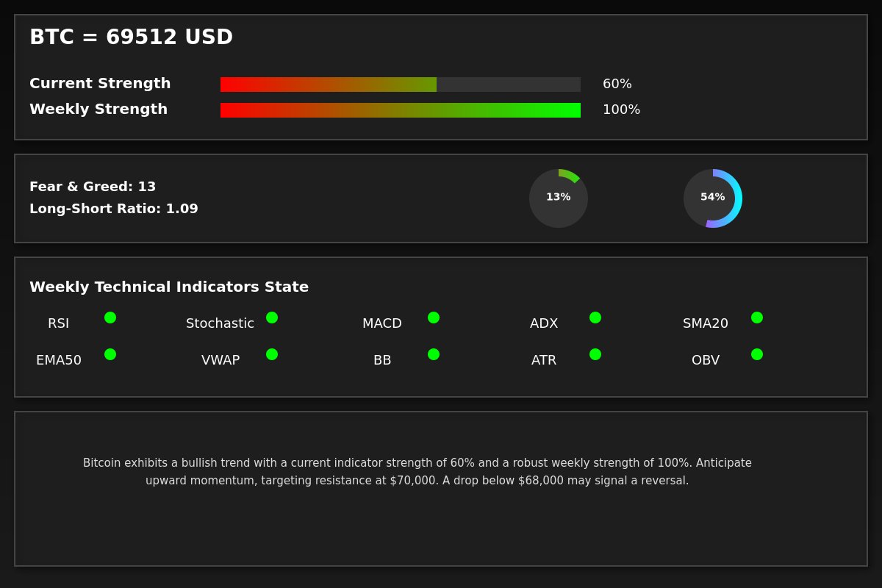The image size is (882, 588).
Task: Click the Current Strength progress bar
Action: click(401, 85)
